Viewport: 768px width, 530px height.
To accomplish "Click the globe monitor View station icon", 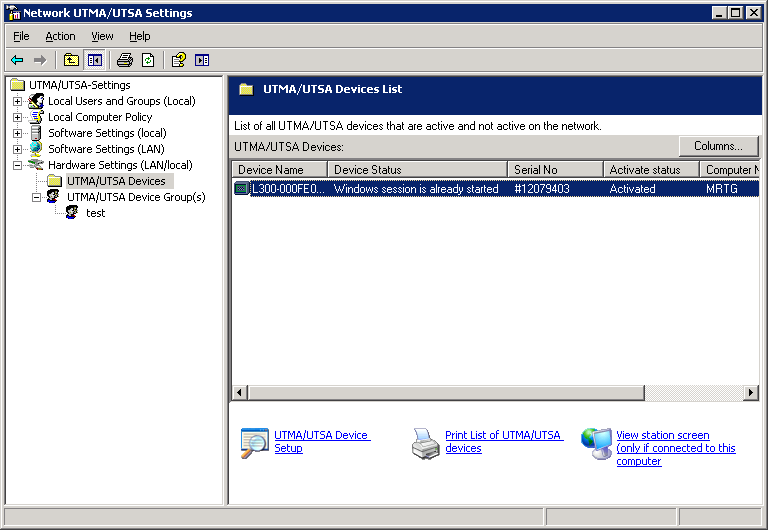I will [x=596, y=443].
